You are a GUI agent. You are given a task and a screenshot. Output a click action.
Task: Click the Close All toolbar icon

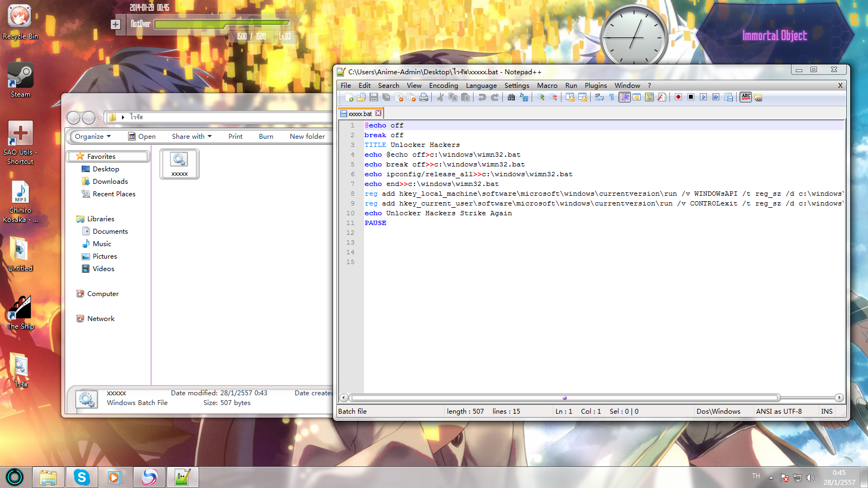(411, 98)
